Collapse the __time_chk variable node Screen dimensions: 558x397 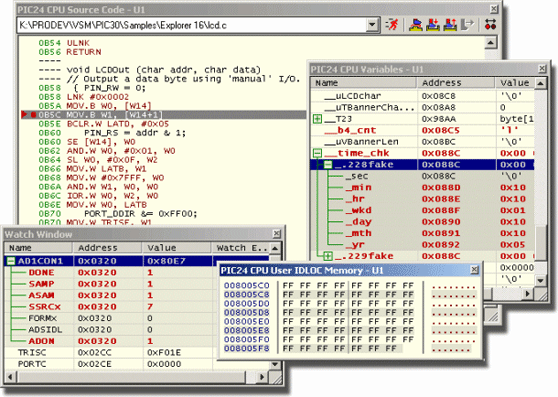point(317,153)
